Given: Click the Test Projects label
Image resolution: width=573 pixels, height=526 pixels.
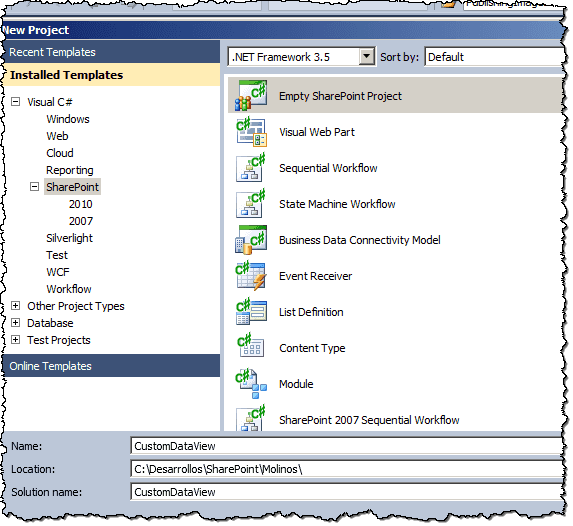Looking at the screenshot, I should pyautogui.click(x=58, y=340).
